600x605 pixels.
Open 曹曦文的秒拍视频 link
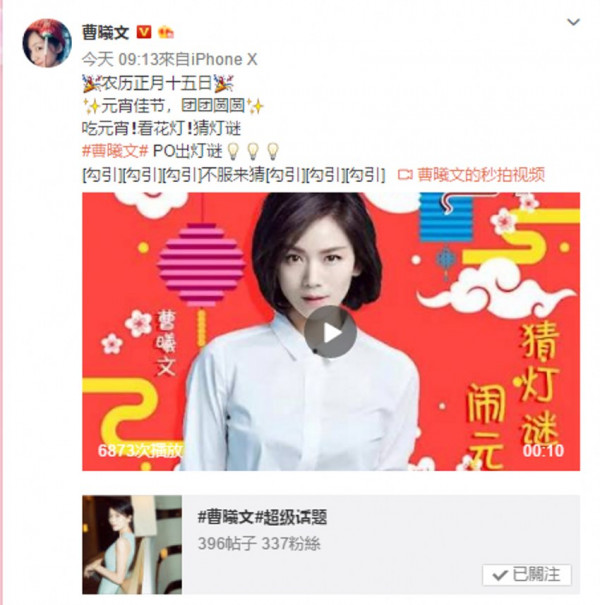click(x=481, y=174)
